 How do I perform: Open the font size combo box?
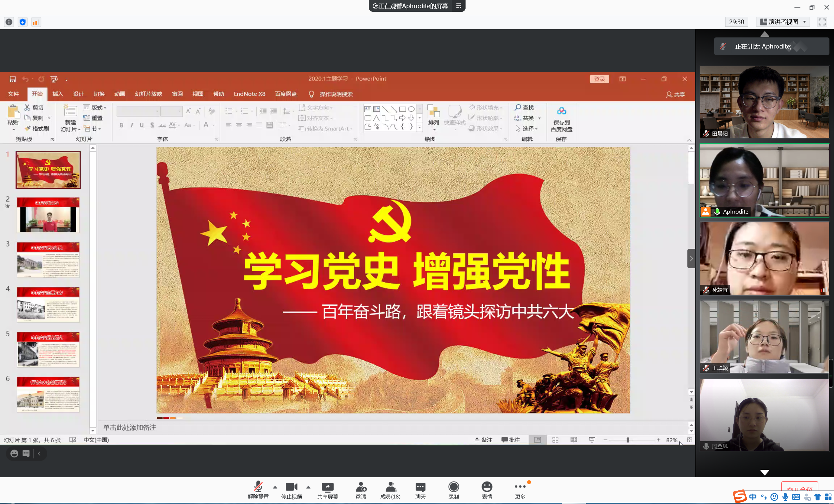click(172, 111)
